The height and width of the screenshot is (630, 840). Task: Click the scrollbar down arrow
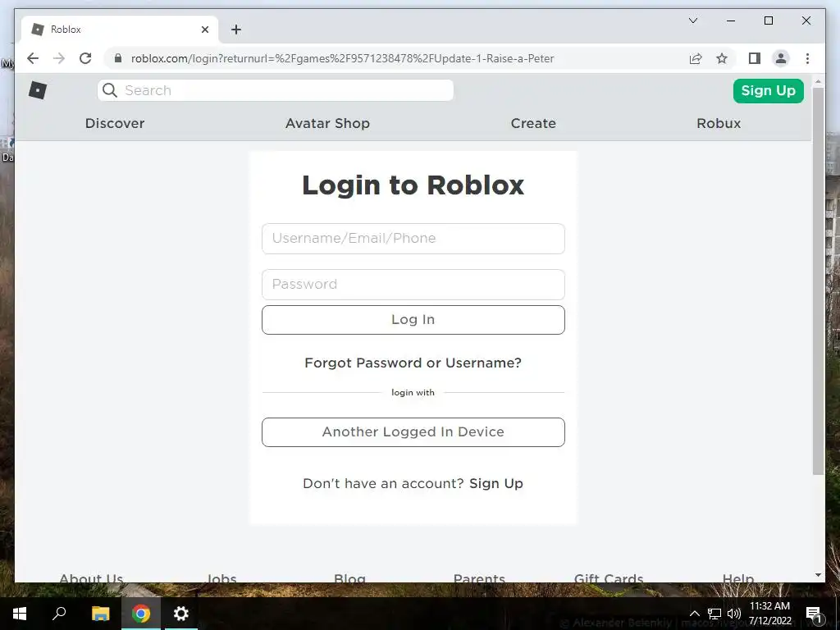(818, 575)
